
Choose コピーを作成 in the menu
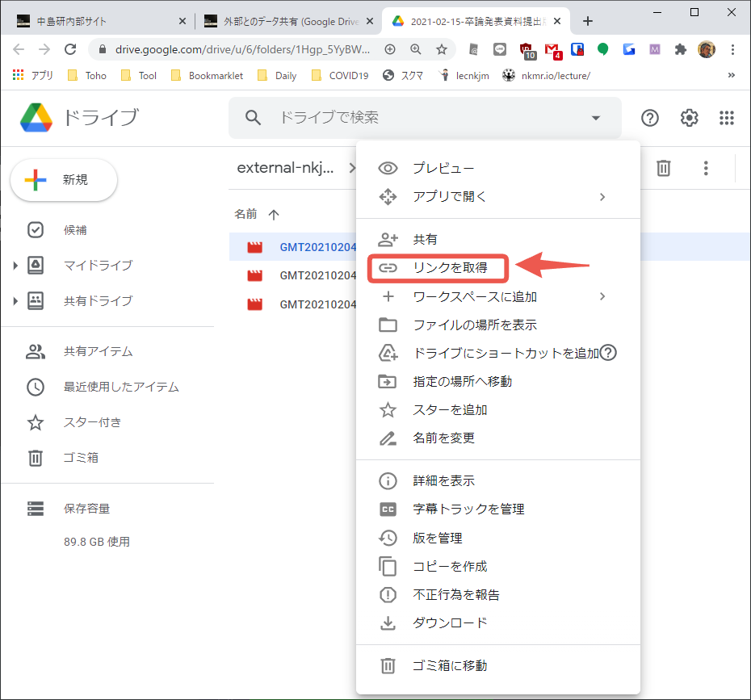click(498, 567)
